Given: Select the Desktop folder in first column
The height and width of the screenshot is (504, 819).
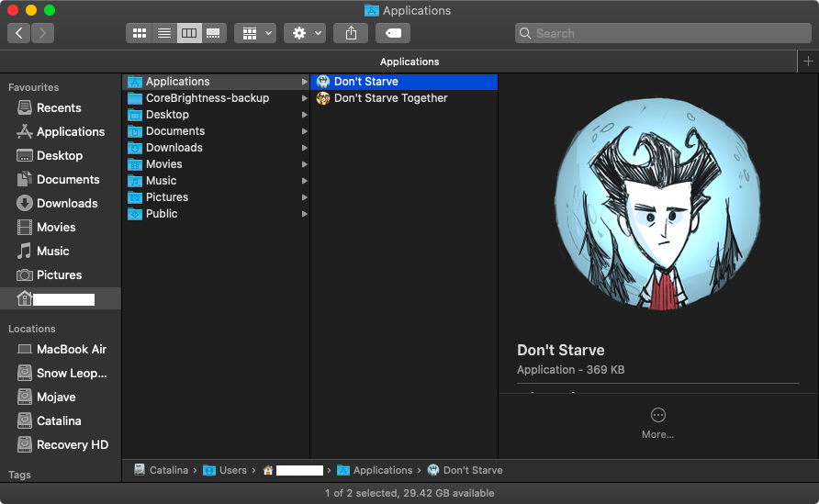Looking at the screenshot, I should (x=216, y=115).
